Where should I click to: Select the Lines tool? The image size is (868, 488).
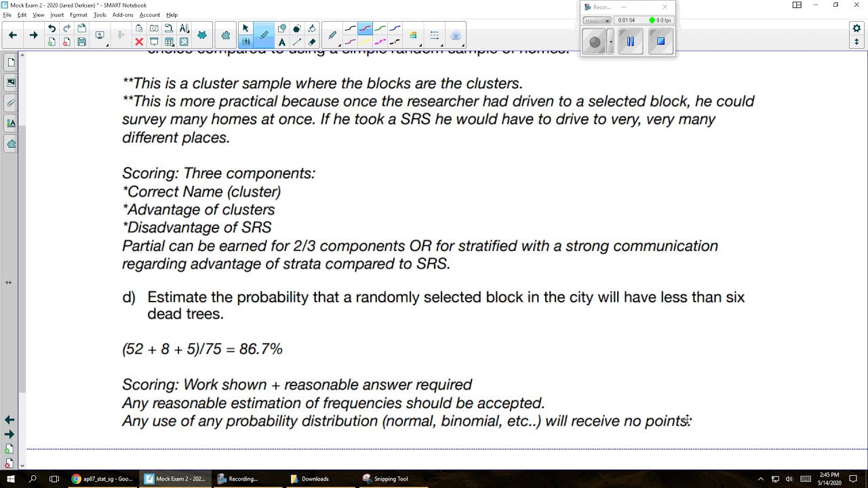(x=297, y=42)
